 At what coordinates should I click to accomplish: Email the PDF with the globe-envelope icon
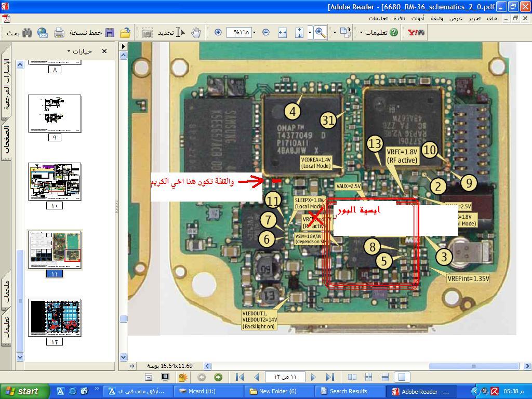pyautogui.click(x=43, y=33)
